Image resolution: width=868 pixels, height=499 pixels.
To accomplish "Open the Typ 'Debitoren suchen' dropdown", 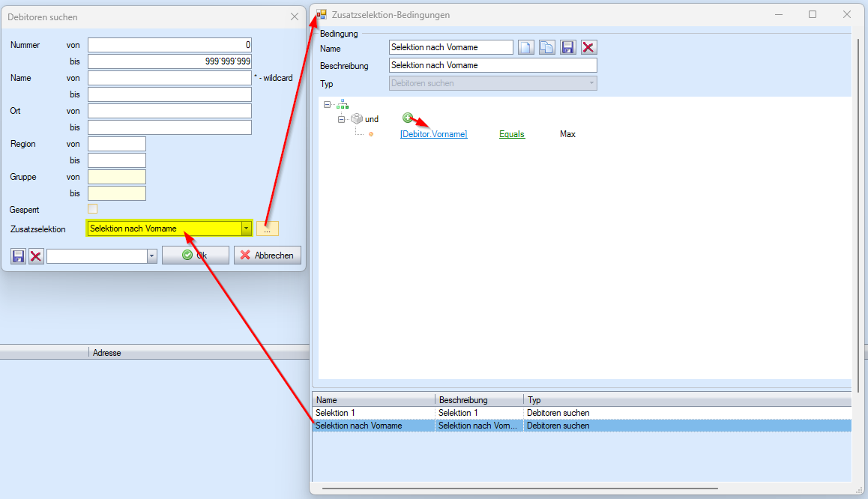I will click(x=591, y=83).
